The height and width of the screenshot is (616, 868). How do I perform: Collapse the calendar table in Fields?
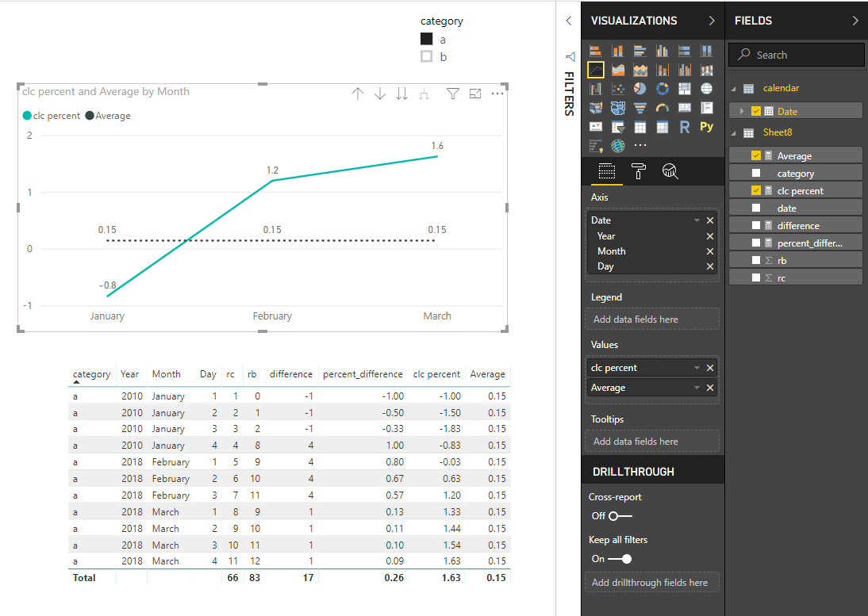(734, 89)
